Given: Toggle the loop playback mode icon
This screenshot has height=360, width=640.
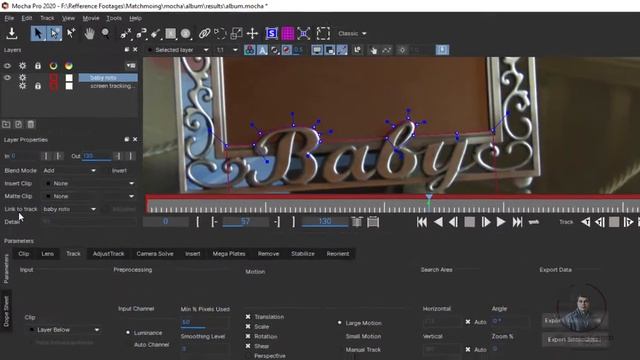Looking at the screenshot, I should tap(534, 222).
